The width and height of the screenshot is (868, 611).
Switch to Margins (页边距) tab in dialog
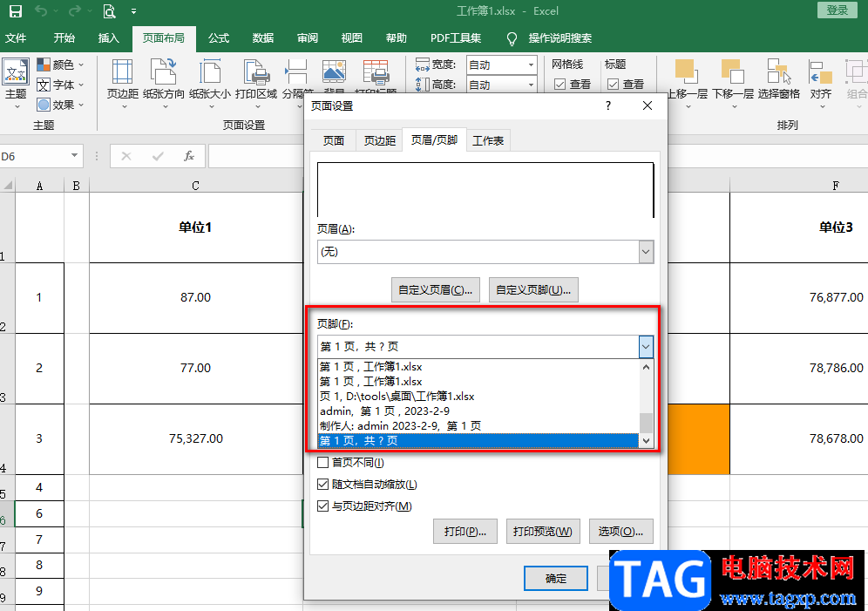379,141
